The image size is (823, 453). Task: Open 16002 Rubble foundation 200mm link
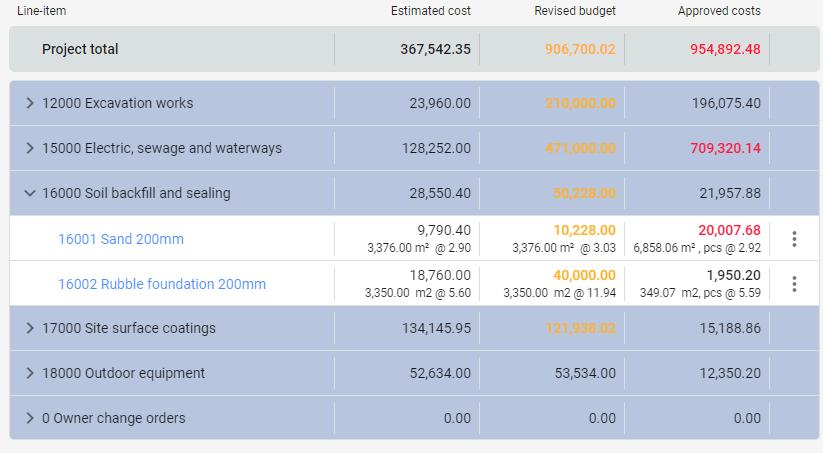[162, 284]
